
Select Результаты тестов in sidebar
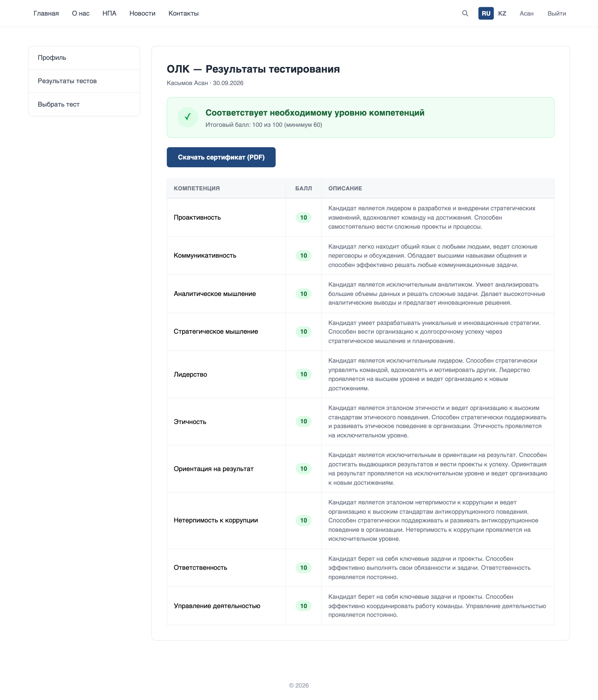pyautogui.click(x=84, y=81)
